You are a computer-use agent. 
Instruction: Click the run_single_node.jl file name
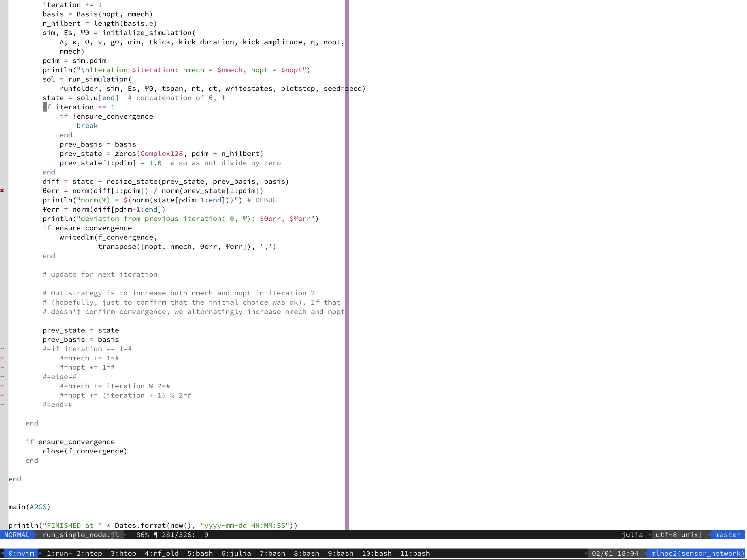tap(81, 535)
